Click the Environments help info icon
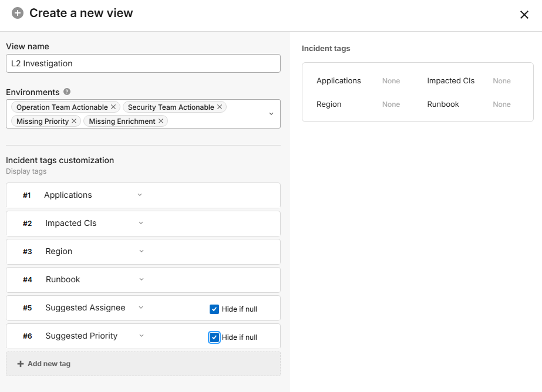 [67, 92]
